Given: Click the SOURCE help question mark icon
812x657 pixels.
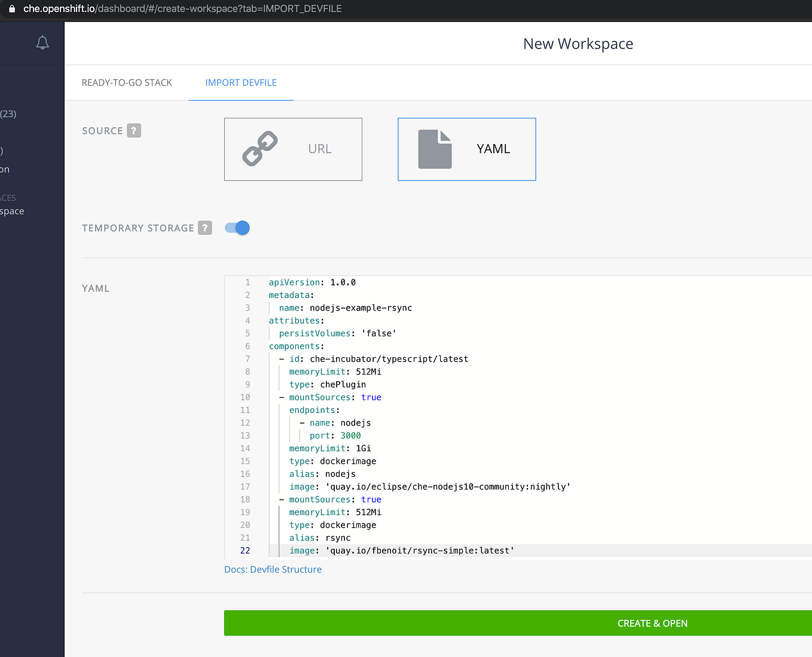Looking at the screenshot, I should tap(134, 130).
